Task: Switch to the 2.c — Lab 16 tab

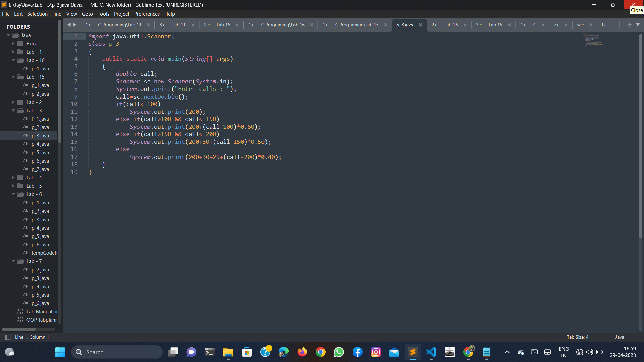Action: [217, 25]
